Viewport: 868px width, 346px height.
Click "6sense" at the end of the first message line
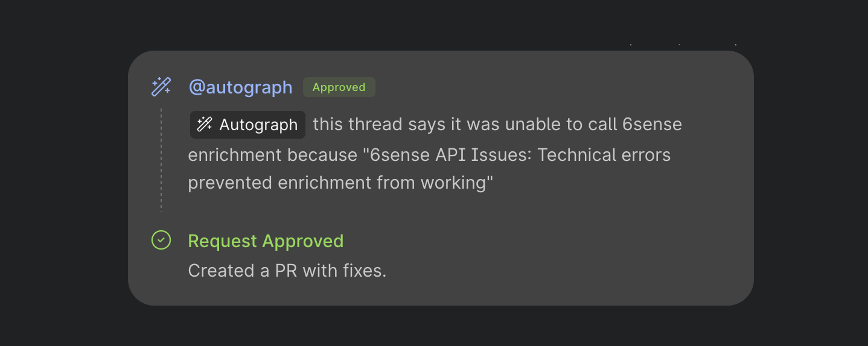point(653,125)
